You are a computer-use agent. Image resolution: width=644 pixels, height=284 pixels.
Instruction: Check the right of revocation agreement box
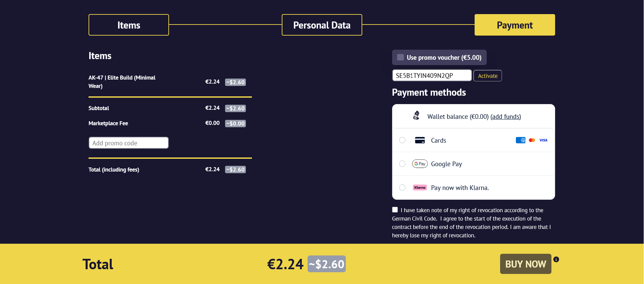pyautogui.click(x=395, y=210)
